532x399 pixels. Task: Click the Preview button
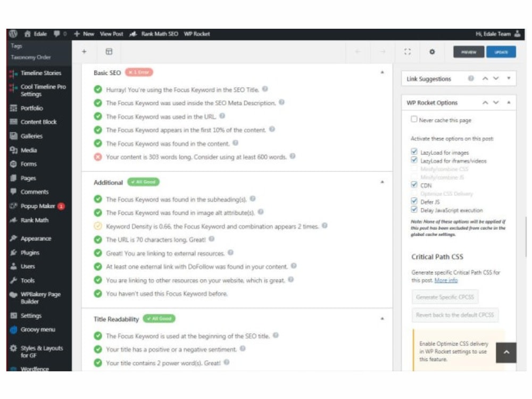(469, 52)
